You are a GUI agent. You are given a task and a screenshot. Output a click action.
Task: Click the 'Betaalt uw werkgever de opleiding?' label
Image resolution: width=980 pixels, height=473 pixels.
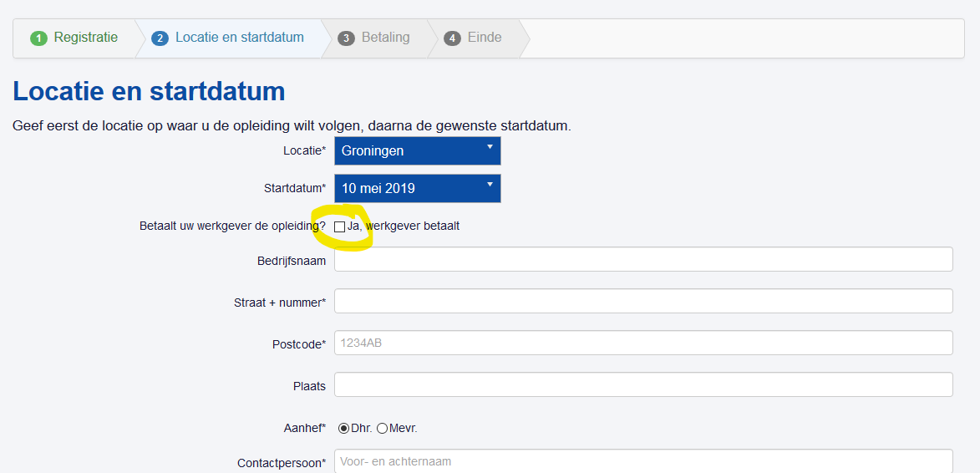(232, 226)
